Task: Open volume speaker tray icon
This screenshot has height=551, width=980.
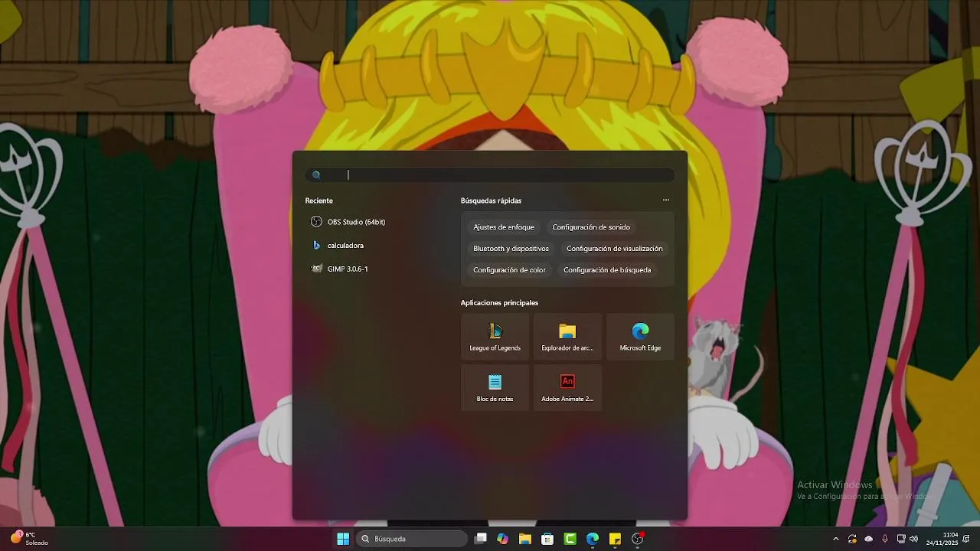Action: click(x=913, y=539)
